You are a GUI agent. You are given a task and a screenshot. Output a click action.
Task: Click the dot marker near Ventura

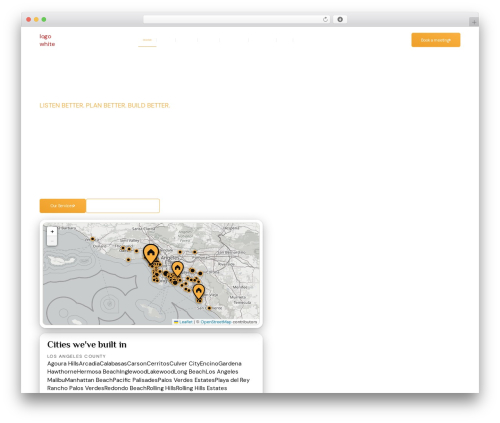click(x=92, y=239)
